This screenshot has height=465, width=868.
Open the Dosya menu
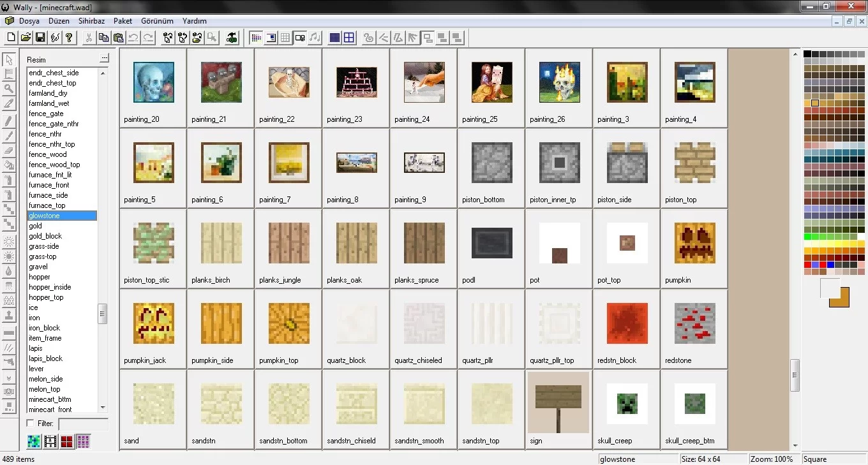pyautogui.click(x=29, y=21)
